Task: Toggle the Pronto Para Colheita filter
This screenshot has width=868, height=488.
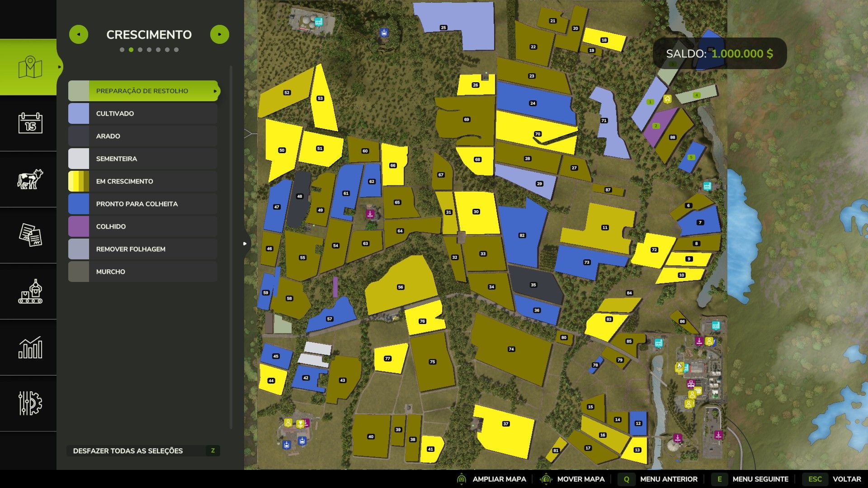Action: click(143, 204)
